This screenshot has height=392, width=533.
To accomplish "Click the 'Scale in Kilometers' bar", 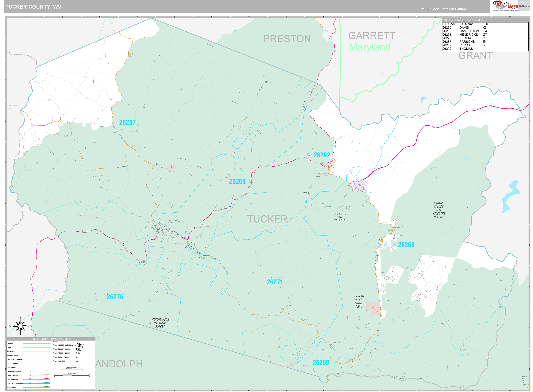I will [72, 369].
